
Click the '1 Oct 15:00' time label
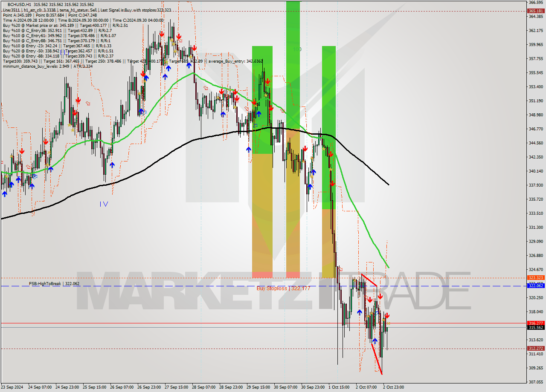pos(340,387)
